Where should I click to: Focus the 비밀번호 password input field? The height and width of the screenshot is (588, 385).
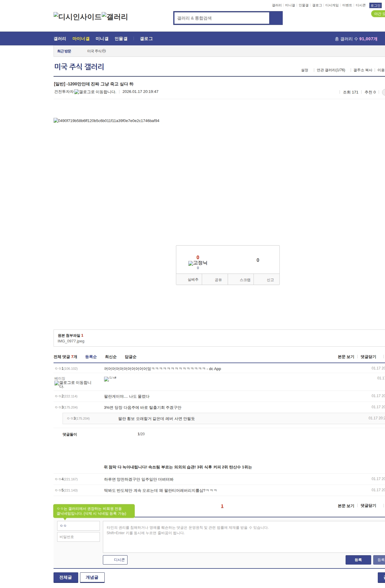pyautogui.click(x=79, y=537)
